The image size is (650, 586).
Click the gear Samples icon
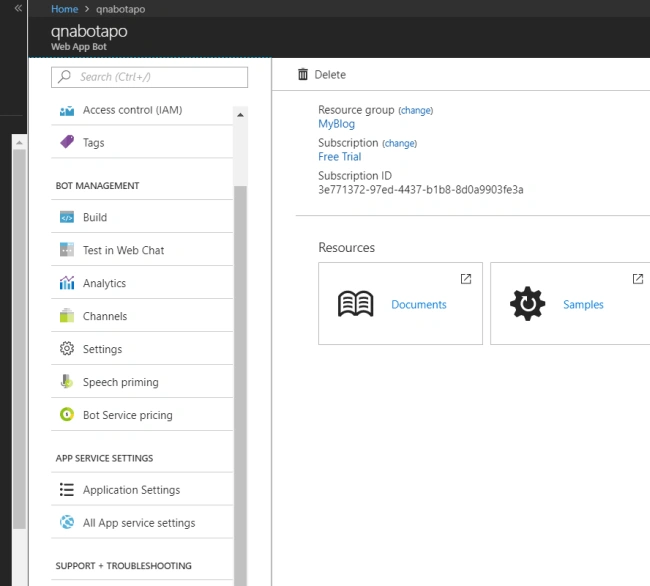click(x=527, y=303)
